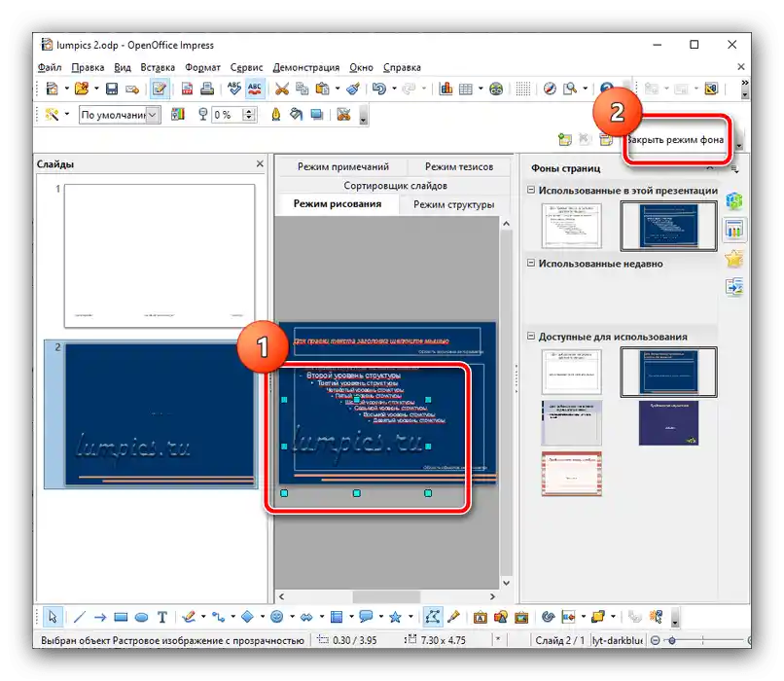784x681 pixels.
Task: Select the Line tool in drawing toolbar
Action: pyautogui.click(x=80, y=616)
